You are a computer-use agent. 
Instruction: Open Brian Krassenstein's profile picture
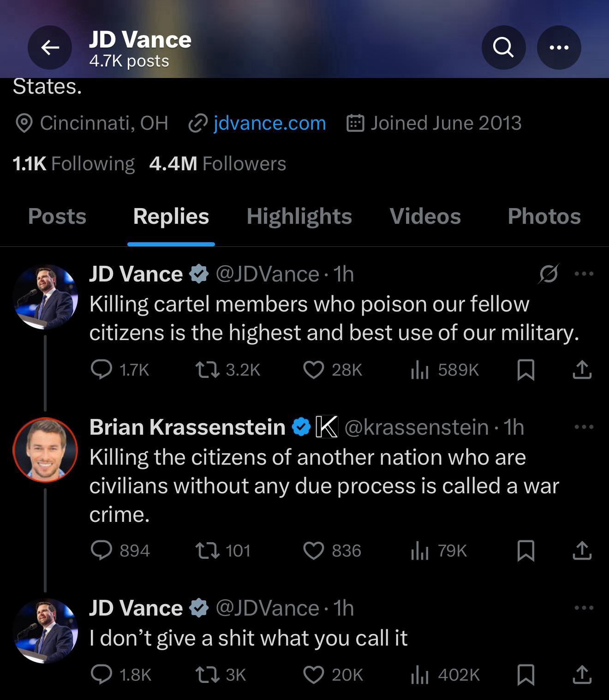point(45,450)
